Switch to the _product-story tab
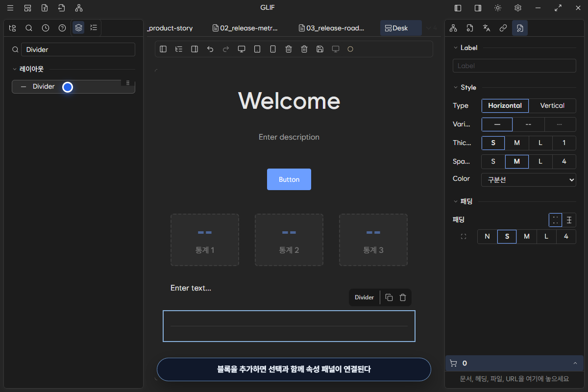Image resolution: width=588 pixels, height=392 pixels. 170,28
